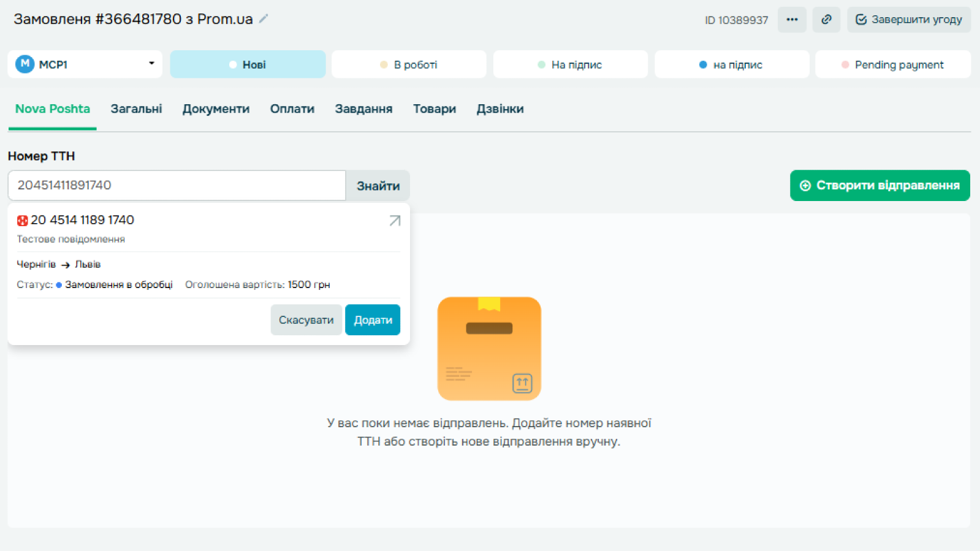Click Додати to attach the shipment

372,320
